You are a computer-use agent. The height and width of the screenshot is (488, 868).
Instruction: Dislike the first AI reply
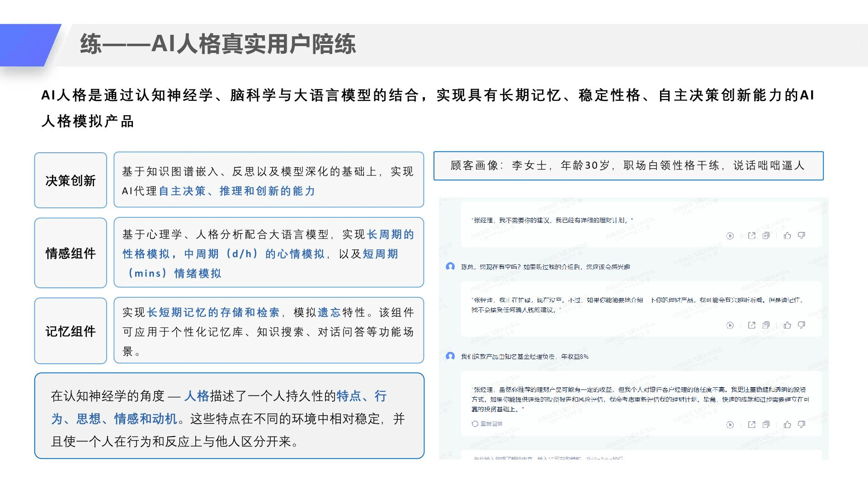coord(802,236)
